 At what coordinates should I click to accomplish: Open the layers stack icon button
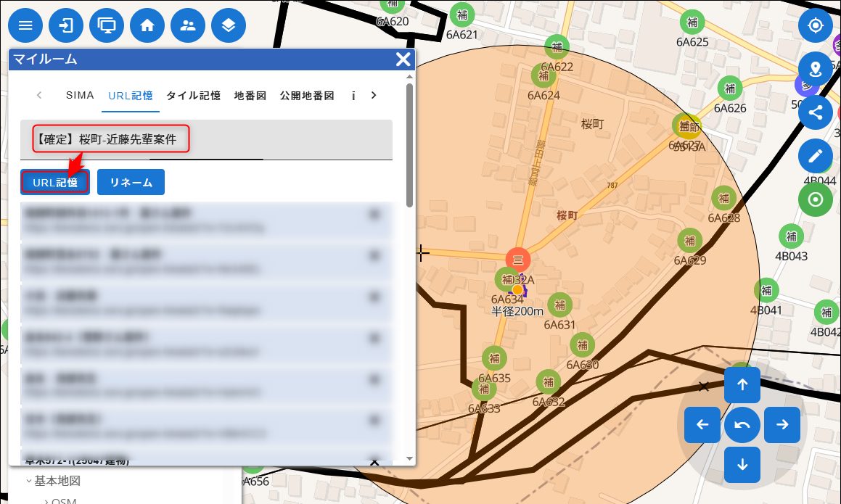[229, 26]
